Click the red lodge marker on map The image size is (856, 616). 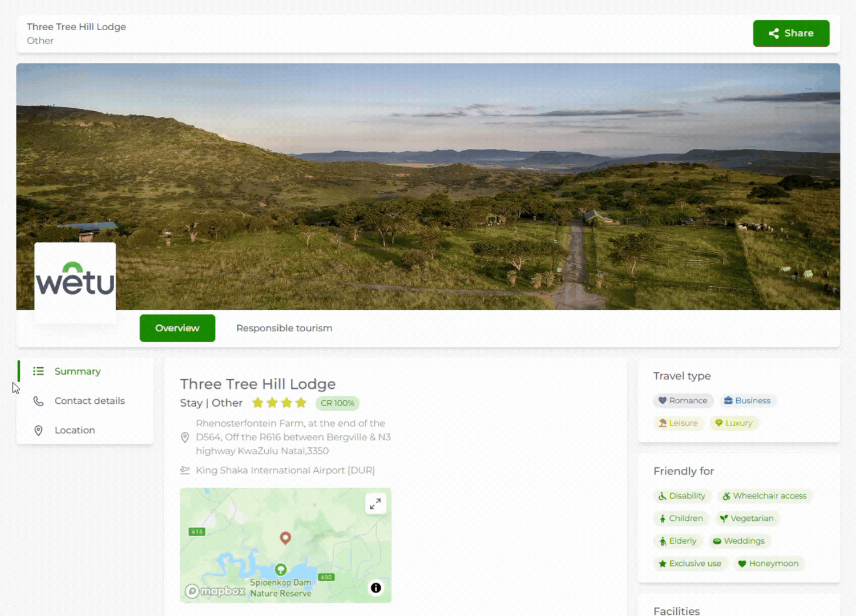click(285, 537)
